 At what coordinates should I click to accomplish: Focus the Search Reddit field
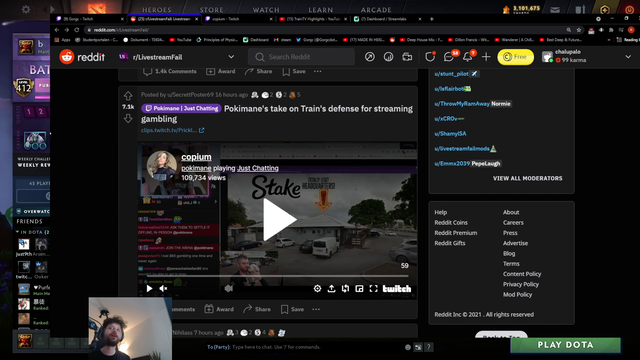tap(301, 57)
